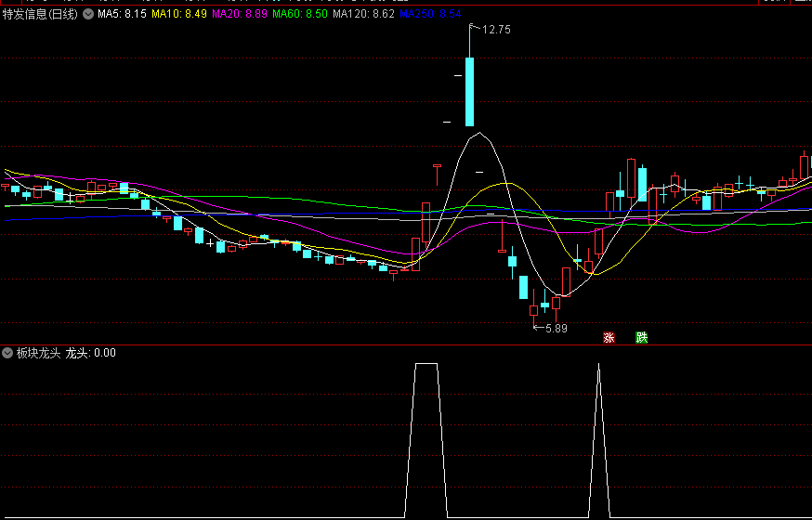Expand the main chart indicator dropdown arrow

(87, 15)
